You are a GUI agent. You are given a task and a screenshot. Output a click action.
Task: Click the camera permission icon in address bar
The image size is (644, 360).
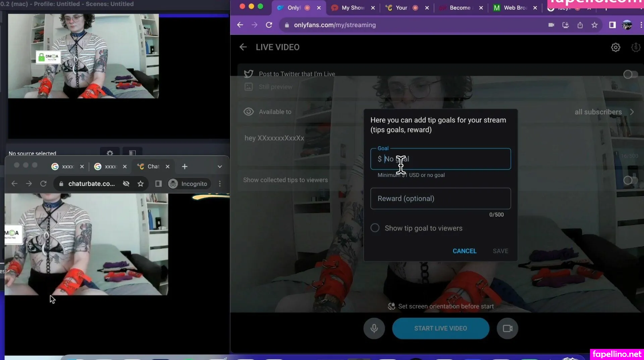click(551, 25)
